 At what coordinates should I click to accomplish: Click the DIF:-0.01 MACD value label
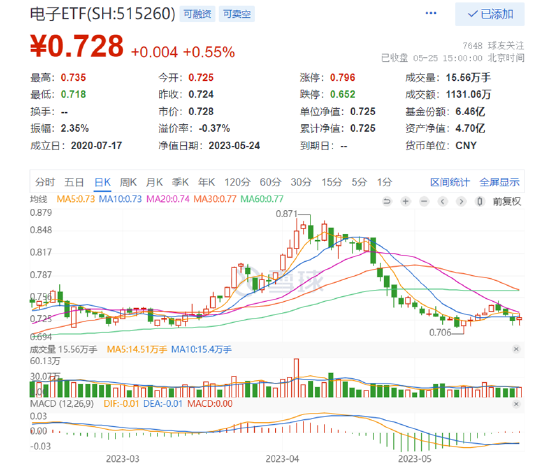point(121,404)
